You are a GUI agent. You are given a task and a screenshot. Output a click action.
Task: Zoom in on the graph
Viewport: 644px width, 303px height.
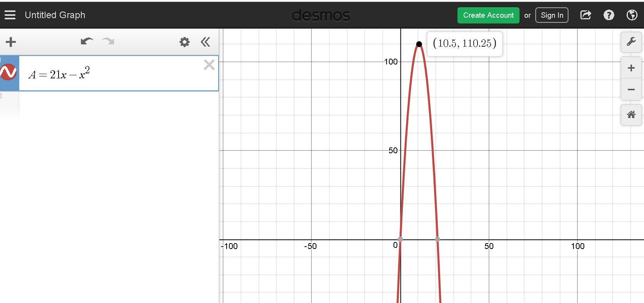pyautogui.click(x=631, y=68)
